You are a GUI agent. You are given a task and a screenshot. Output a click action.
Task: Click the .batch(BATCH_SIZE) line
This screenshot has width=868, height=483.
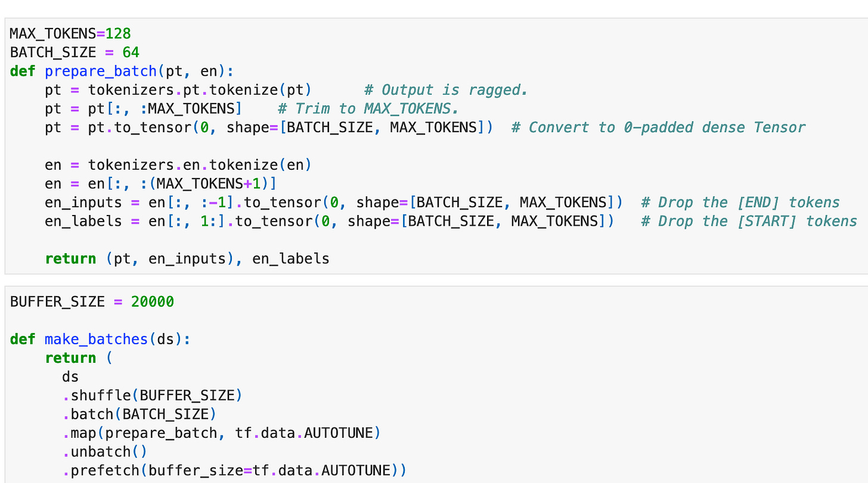point(139,414)
